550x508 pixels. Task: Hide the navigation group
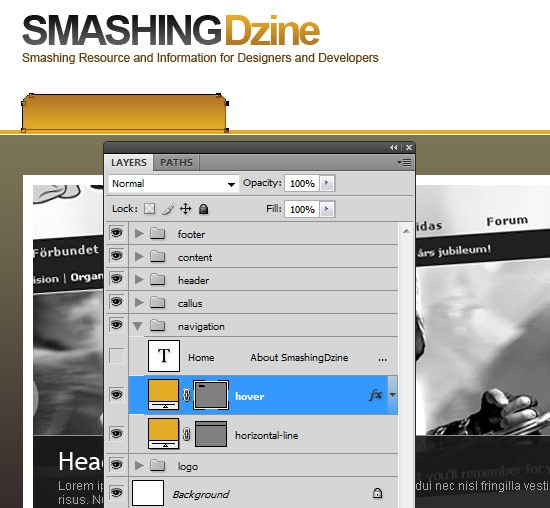point(116,325)
